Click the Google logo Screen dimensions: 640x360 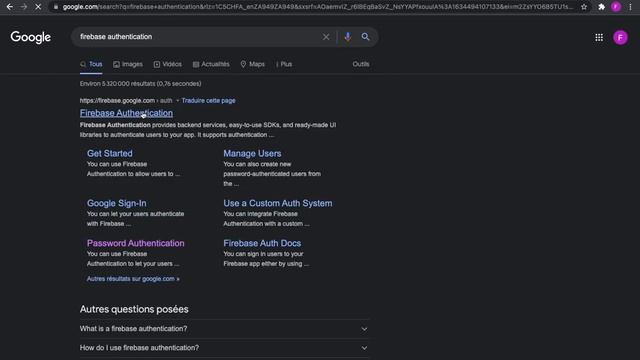[31, 37]
